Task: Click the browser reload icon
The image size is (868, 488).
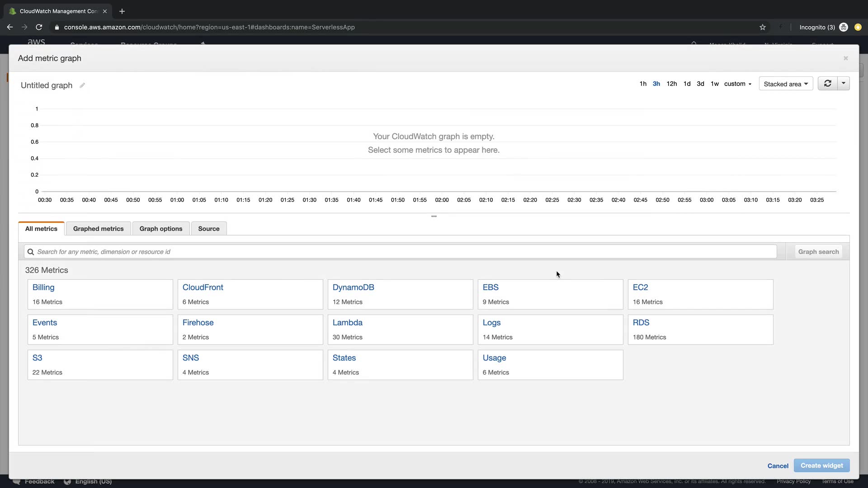Action: (x=39, y=27)
